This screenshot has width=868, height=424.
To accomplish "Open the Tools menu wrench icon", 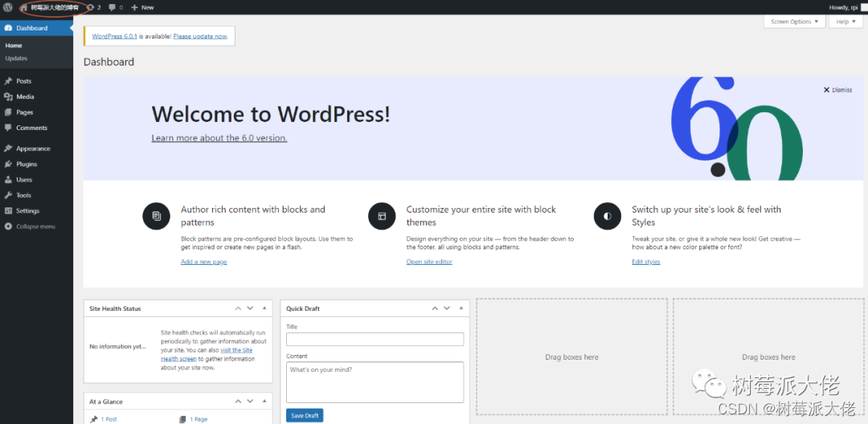I will point(8,194).
